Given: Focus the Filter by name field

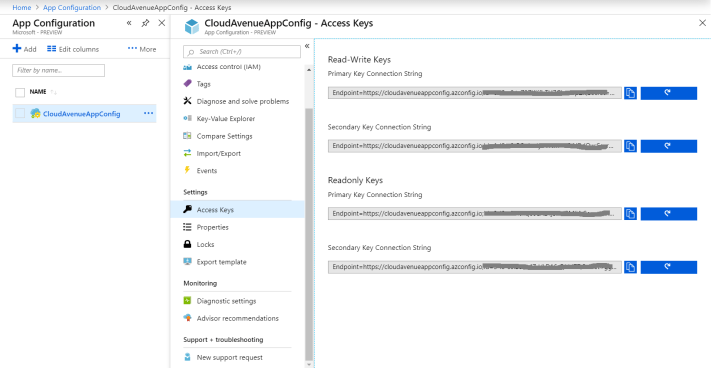Looking at the screenshot, I should click(58, 70).
